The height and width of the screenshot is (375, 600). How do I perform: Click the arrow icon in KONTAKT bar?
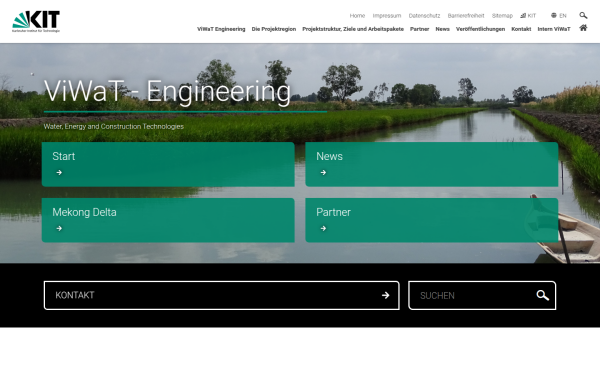385,295
